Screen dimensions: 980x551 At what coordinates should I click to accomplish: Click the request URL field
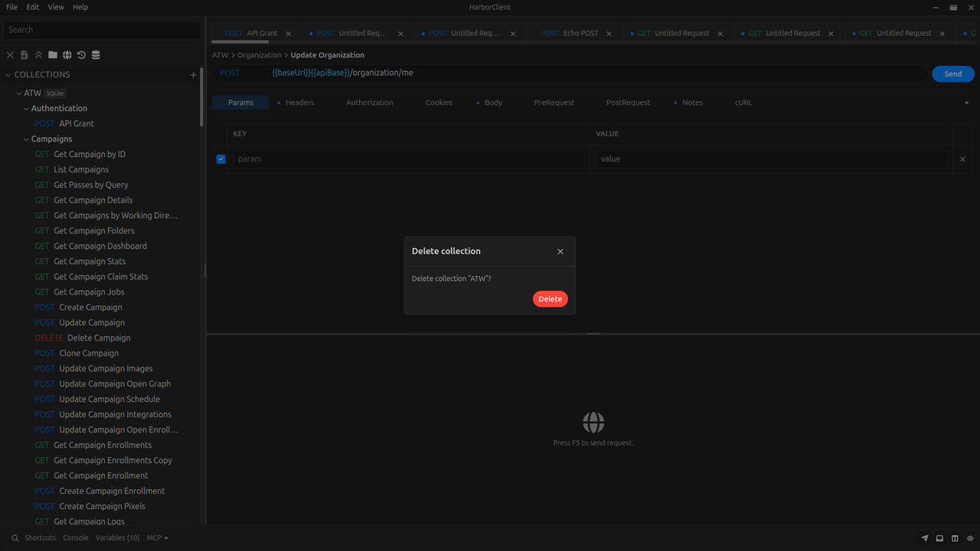tap(596, 73)
